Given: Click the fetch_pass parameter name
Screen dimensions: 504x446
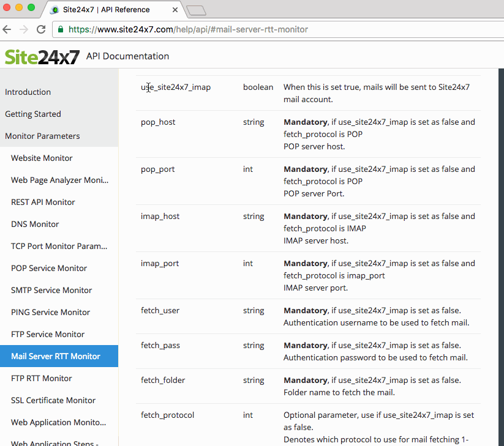Looking at the screenshot, I should tap(160, 346).
